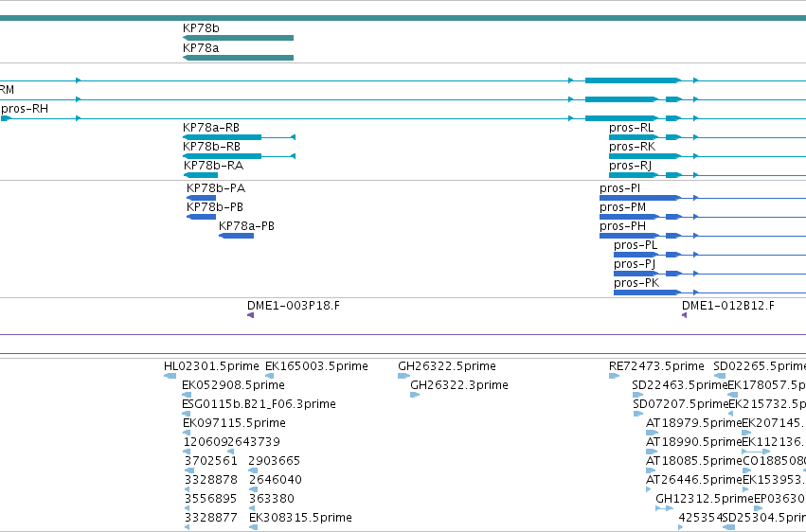Image resolution: width=806 pixels, height=532 pixels.
Task: Select the pros-RH start exon arrow
Action: [x=7, y=118]
